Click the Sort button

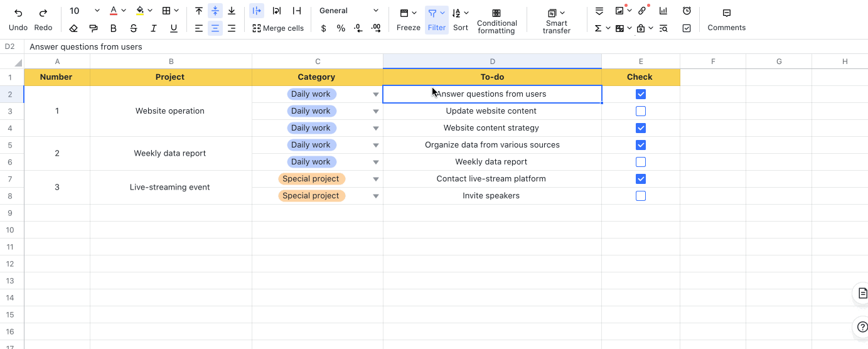click(460, 20)
